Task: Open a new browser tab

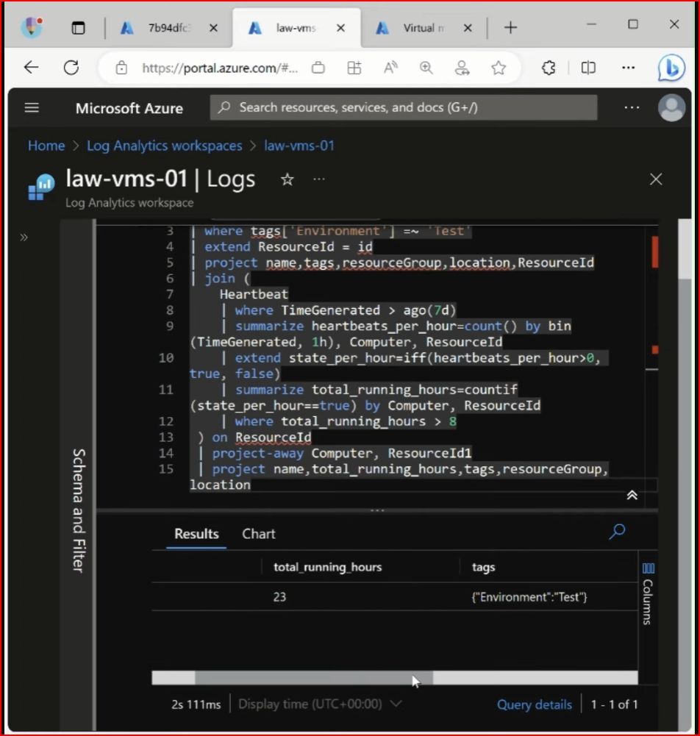Action: point(510,28)
